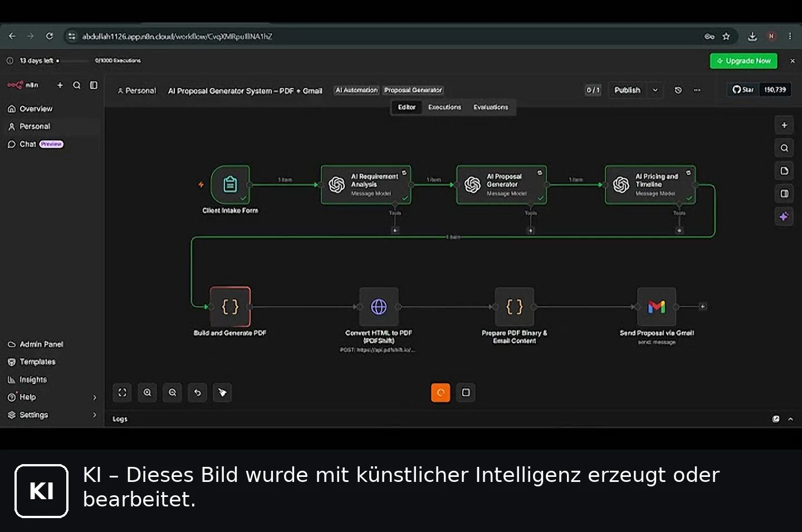Bookmark this page with star icon
The width and height of the screenshot is (802, 532).
726,36
